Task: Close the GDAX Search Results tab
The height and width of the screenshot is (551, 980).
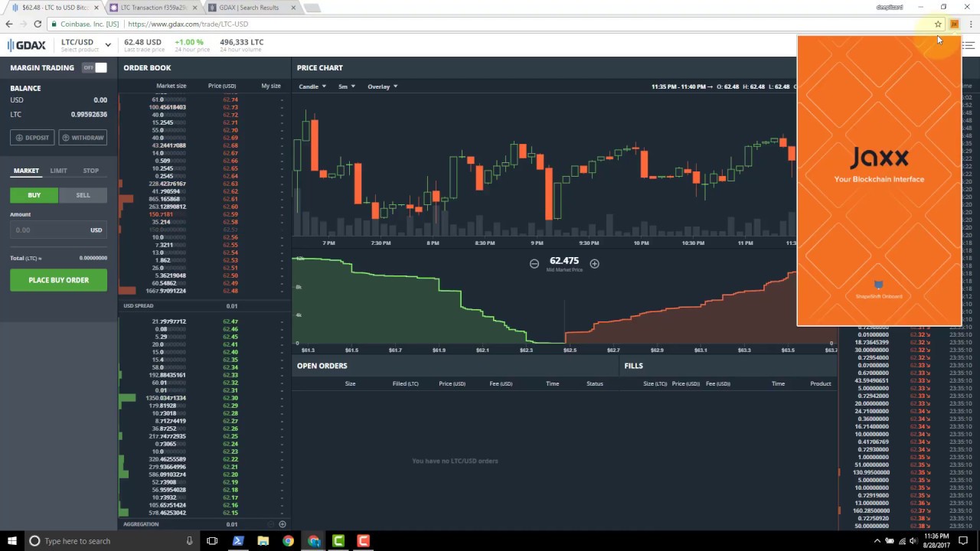Action: point(293,8)
